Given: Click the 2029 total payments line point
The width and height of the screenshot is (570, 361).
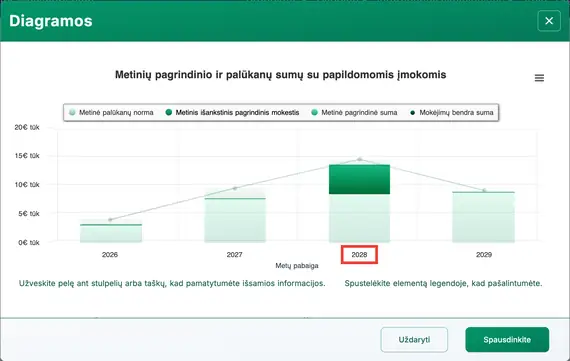Looking at the screenshot, I should [484, 190].
